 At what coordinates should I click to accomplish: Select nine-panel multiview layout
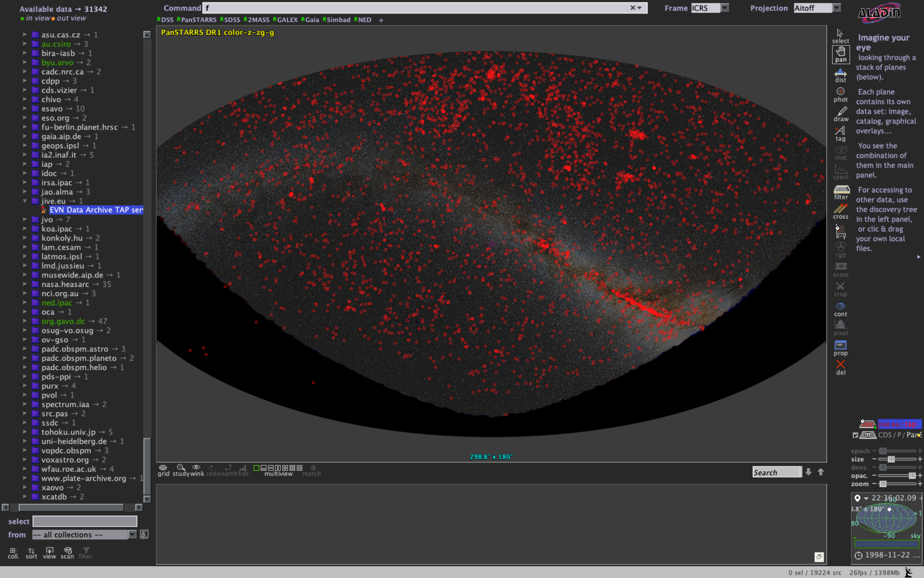coord(292,468)
